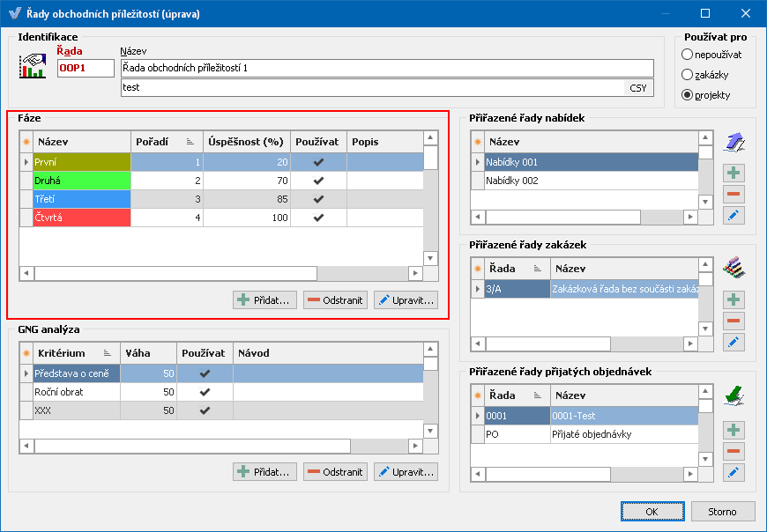Screen dimensions: 767x532
Task: Click Odstranit button under Fáze table
Action: pos(335,300)
